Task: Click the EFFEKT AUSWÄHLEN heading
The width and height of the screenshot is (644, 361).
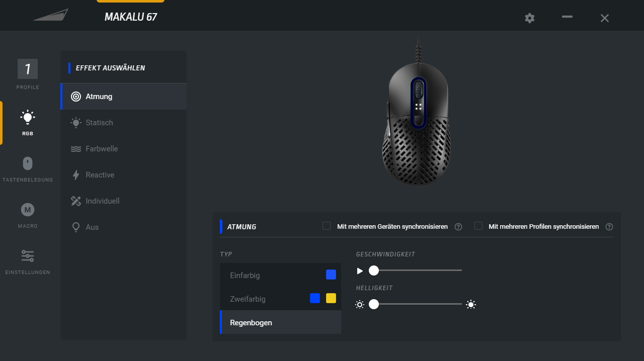Action: pyautogui.click(x=110, y=68)
